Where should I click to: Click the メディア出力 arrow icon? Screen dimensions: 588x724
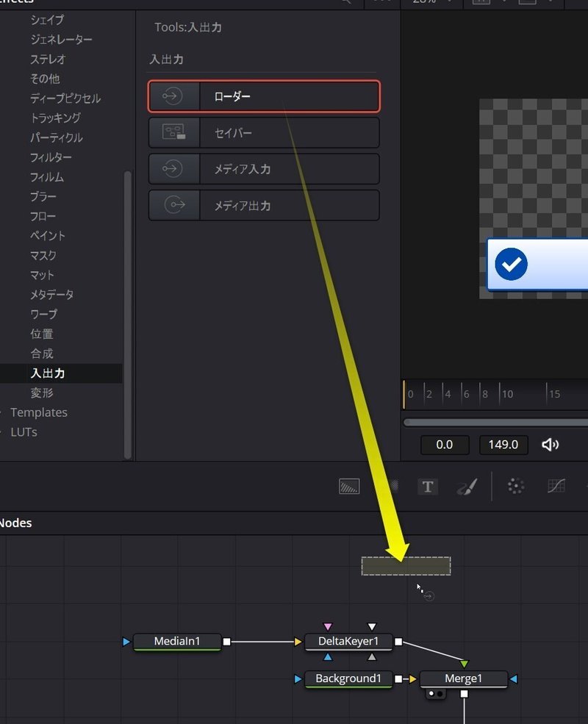pyautogui.click(x=174, y=204)
